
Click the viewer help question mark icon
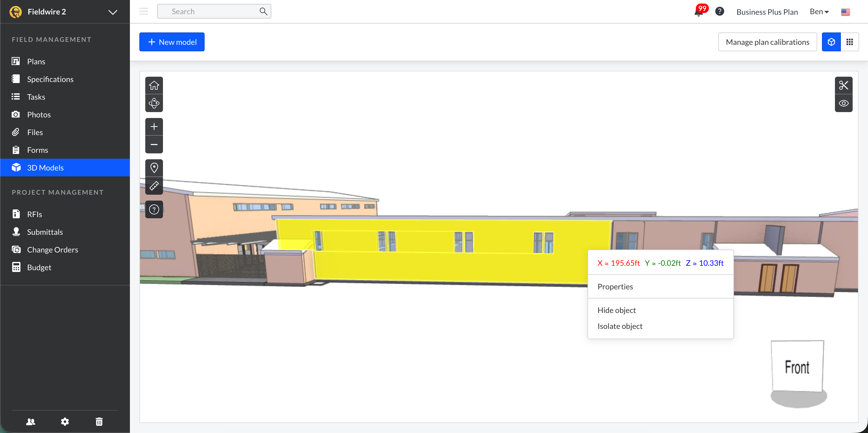(x=154, y=209)
